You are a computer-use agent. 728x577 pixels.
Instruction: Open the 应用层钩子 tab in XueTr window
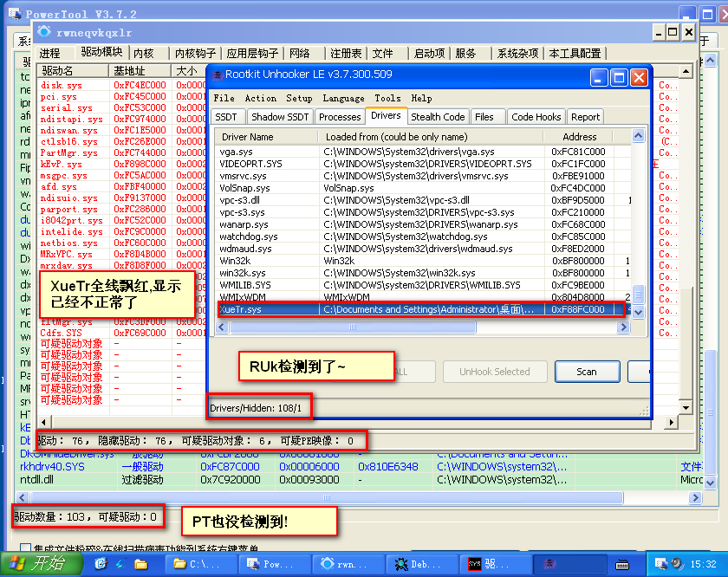252,54
